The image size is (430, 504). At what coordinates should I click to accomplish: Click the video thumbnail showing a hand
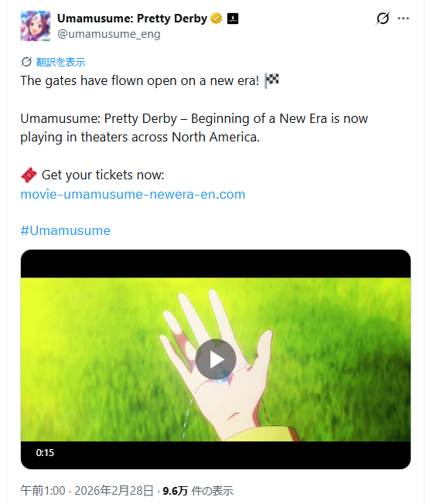point(216,359)
